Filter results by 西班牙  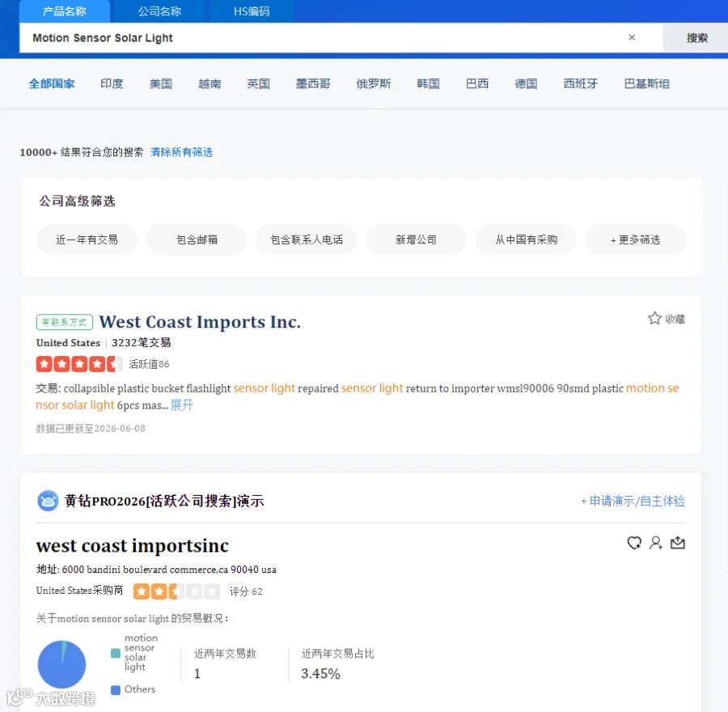[x=580, y=83]
